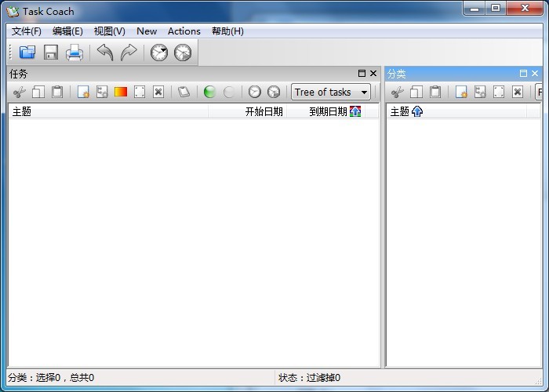This screenshot has width=549, height=392.
Task: Mark task completed with green circle
Action: (x=209, y=92)
